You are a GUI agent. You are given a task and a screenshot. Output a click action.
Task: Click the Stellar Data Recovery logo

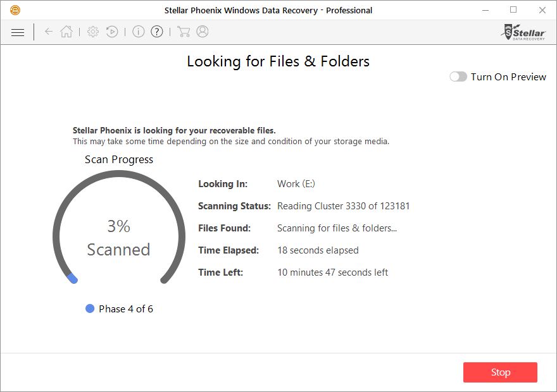(x=523, y=32)
